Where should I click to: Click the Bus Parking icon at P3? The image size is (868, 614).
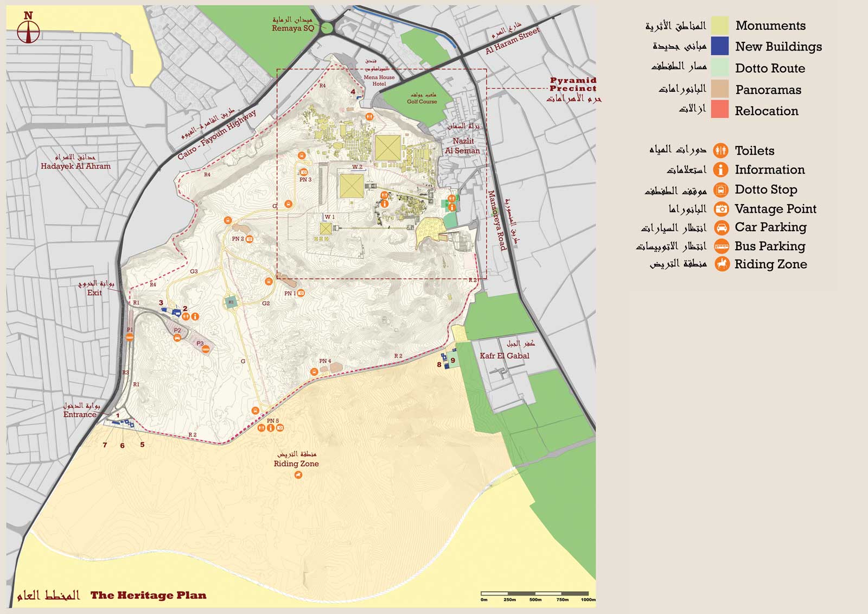coord(205,350)
